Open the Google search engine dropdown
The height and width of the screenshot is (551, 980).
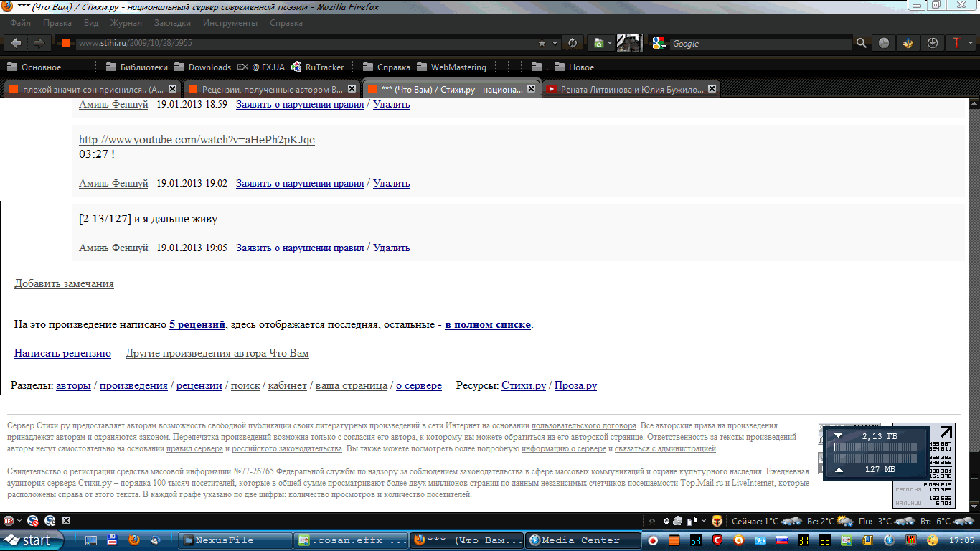[x=659, y=43]
